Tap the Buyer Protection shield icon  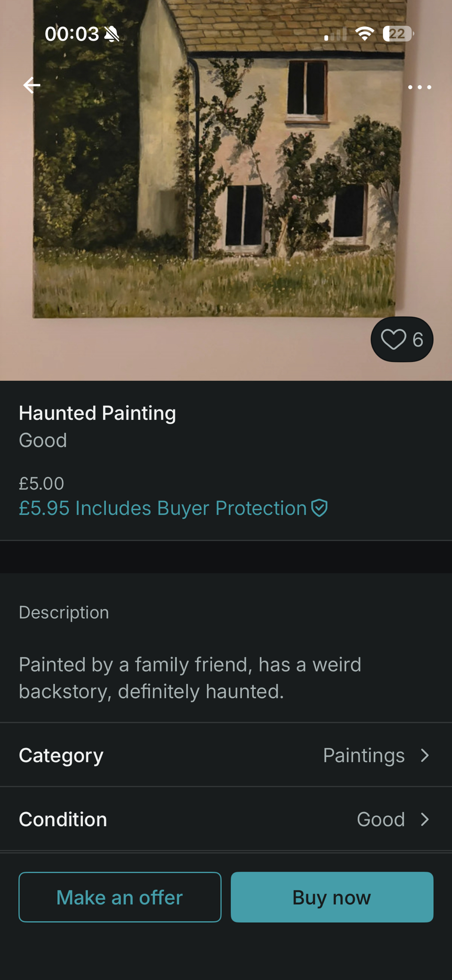[x=320, y=508]
